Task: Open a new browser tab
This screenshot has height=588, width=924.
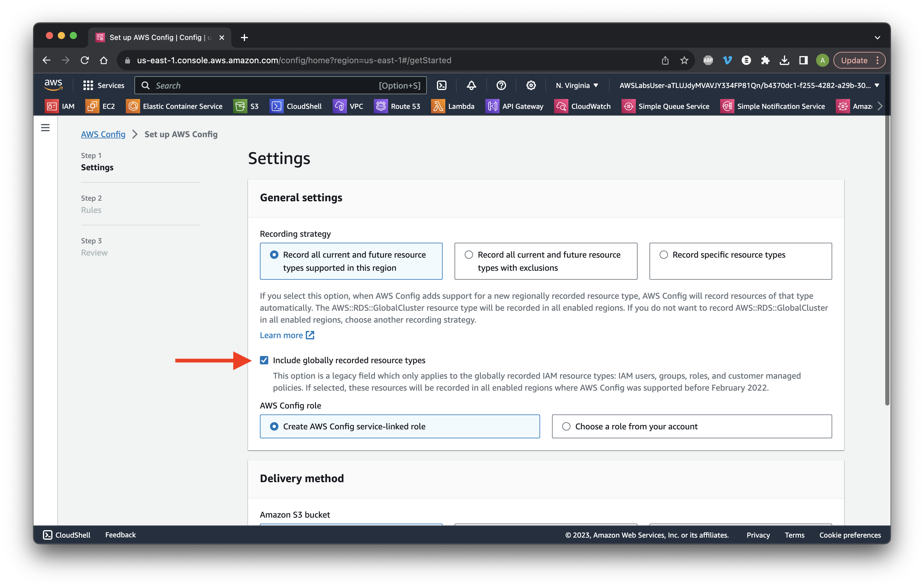Action: [x=244, y=38]
